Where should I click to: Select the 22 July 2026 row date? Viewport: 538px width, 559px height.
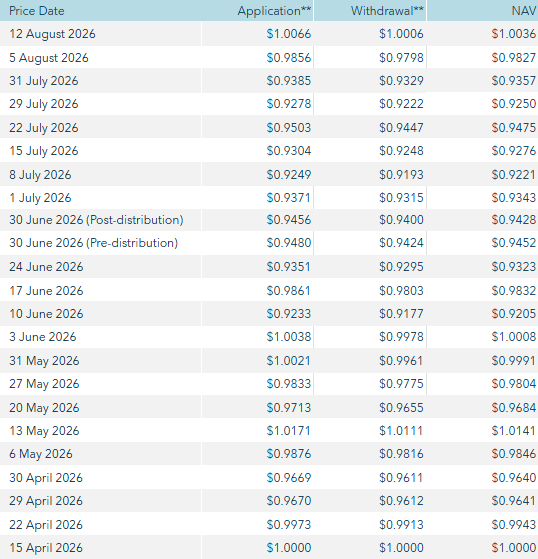point(43,128)
